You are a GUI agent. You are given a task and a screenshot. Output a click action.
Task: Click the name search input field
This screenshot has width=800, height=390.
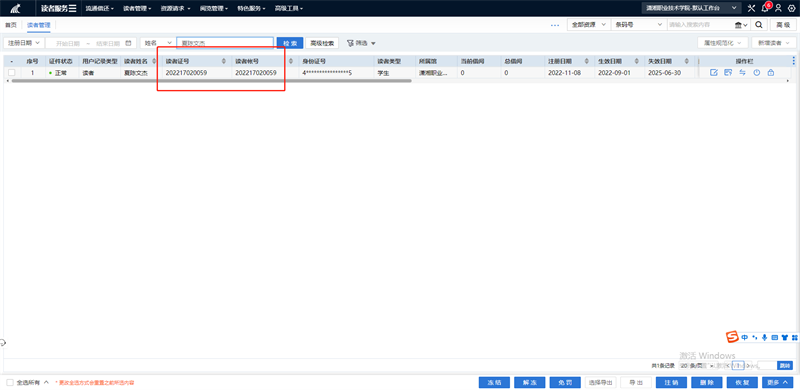pyautogui.click(x=225, y=43)
